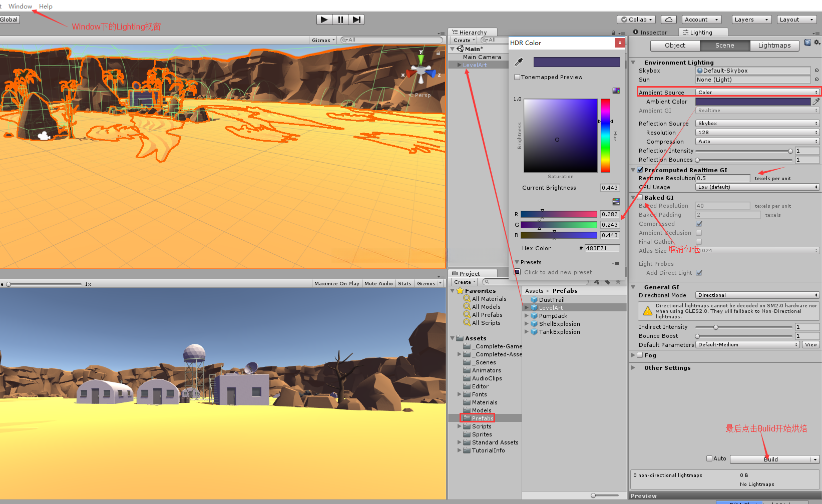Pick the eyedropper in HDR Color window

(519, 62)
